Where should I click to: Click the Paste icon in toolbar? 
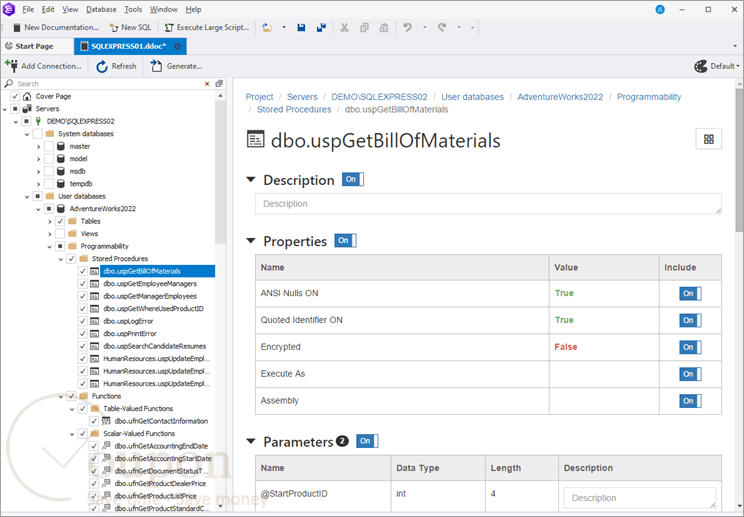click(384, 28)
